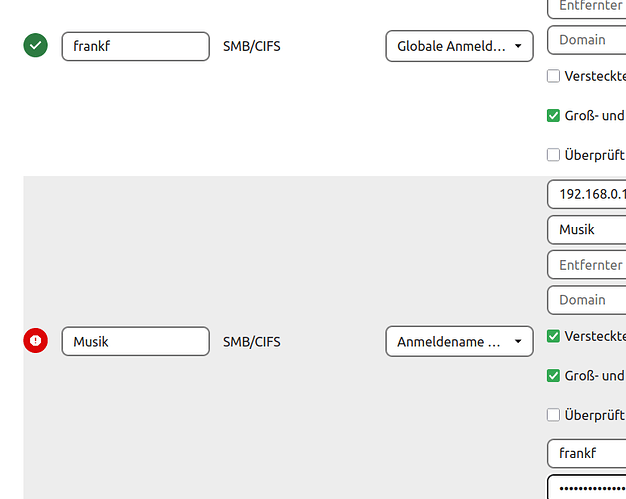
Task: Uncheck Versteckte checkbox in Musik row
Action: pyautogui.click(x=553, y=336)
